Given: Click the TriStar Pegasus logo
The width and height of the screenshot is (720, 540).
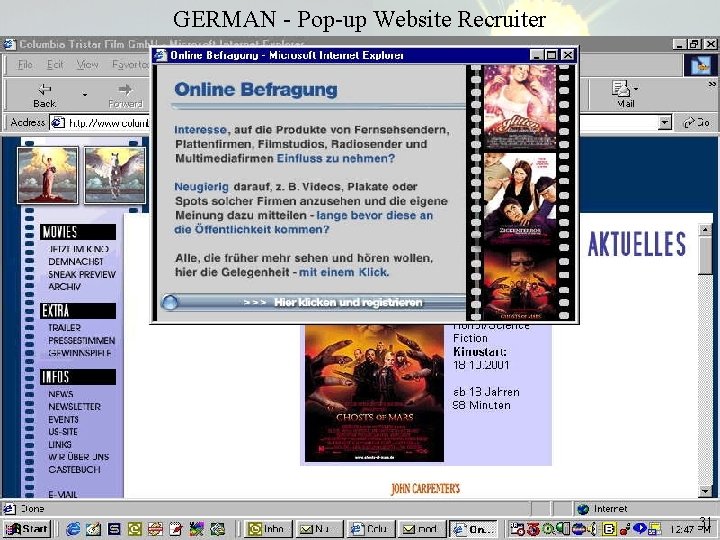Looking at the screenshot, I should tap(115, 175).
